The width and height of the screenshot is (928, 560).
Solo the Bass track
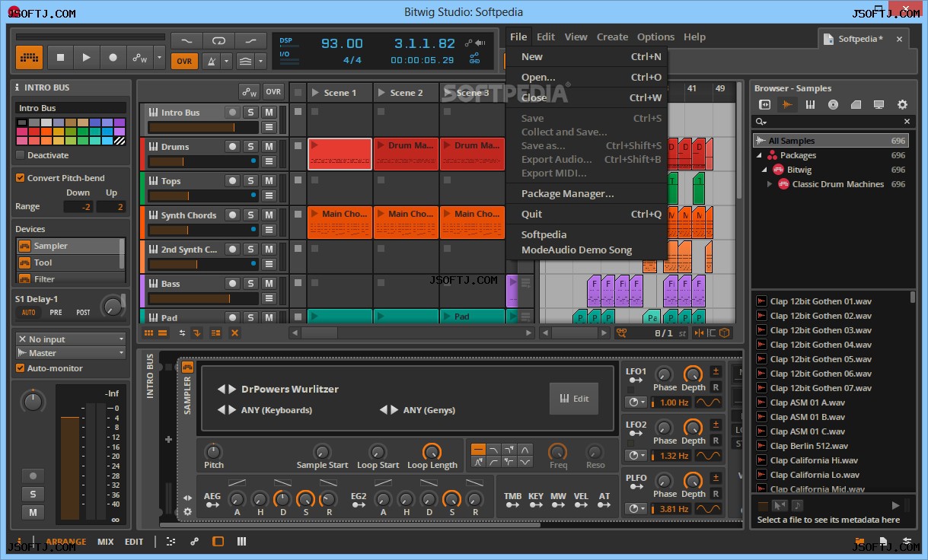point(250,283)
